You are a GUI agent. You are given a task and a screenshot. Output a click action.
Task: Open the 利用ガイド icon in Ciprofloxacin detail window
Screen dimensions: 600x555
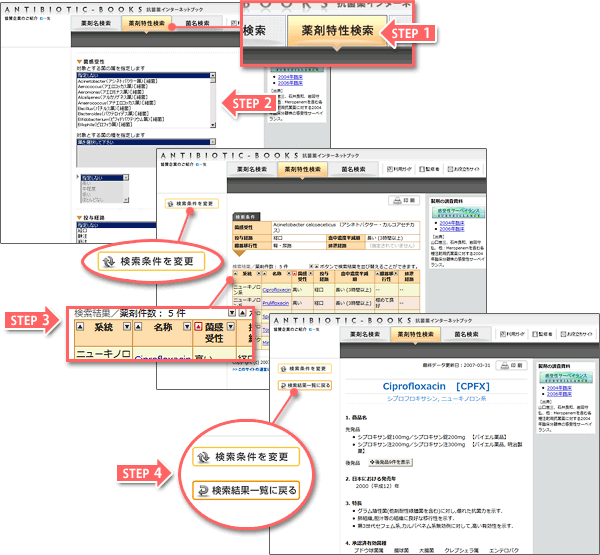pyautogui.click(x=512, y=334)
